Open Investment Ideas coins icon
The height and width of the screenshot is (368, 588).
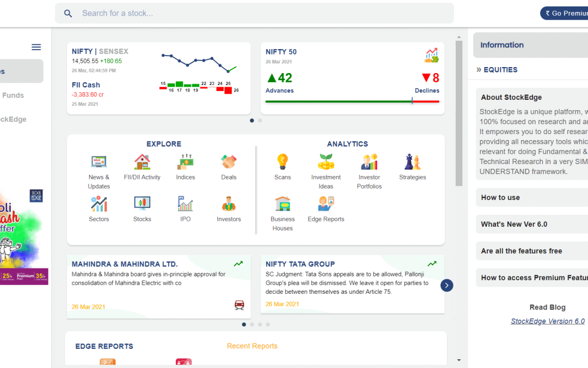(326, 162)
